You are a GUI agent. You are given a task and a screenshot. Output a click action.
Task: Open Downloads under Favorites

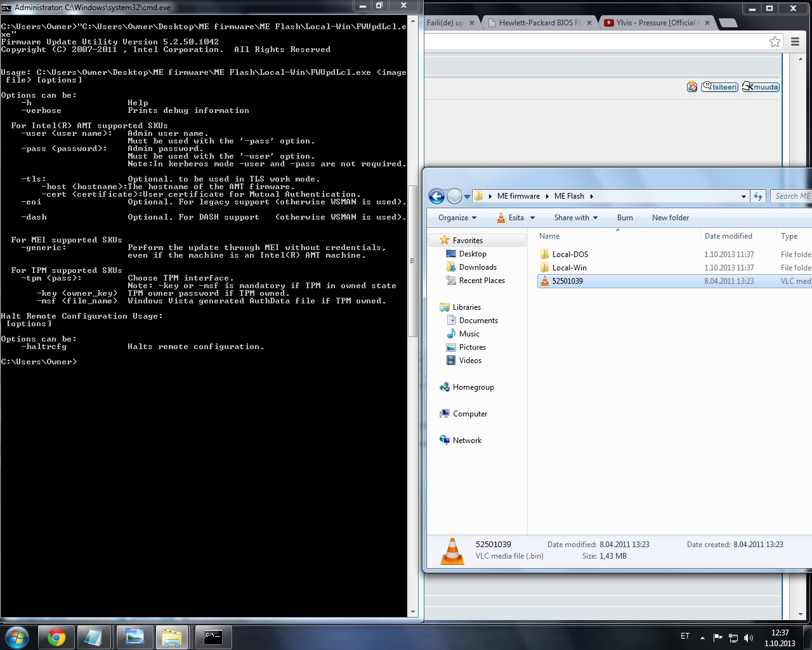[478, 267]
